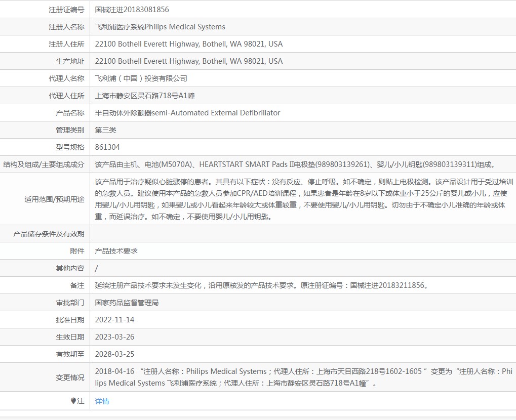Select effective date 2023-03-26
This screenshot has height=420, width=516.
pyautogui.click(x=114, y=337)
